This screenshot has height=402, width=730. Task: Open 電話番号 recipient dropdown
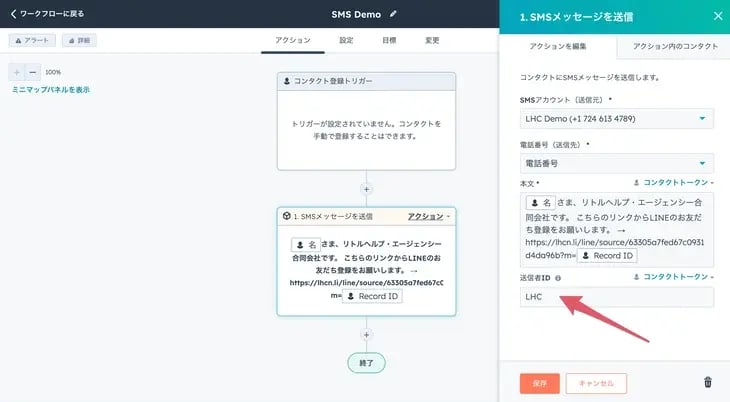click(616, 164)
